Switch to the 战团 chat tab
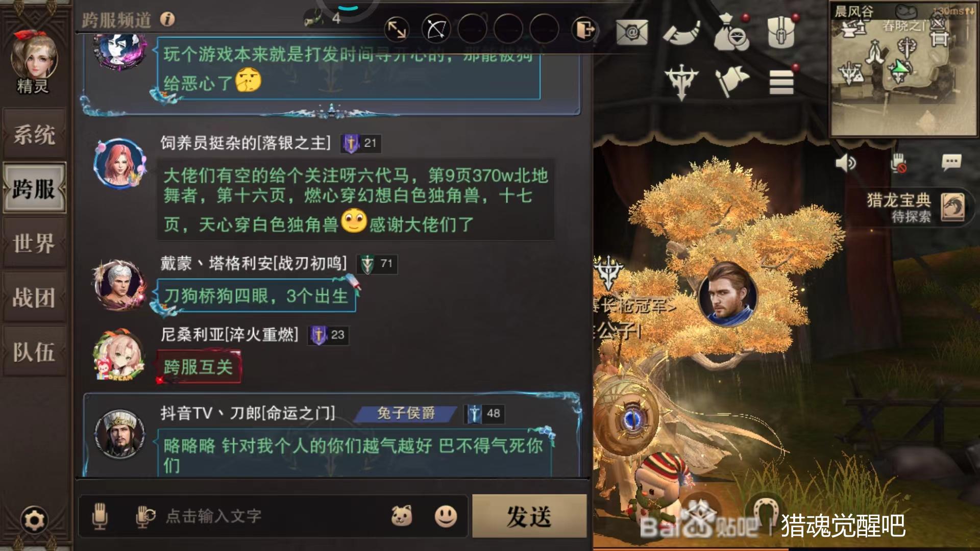 point(34,297)
